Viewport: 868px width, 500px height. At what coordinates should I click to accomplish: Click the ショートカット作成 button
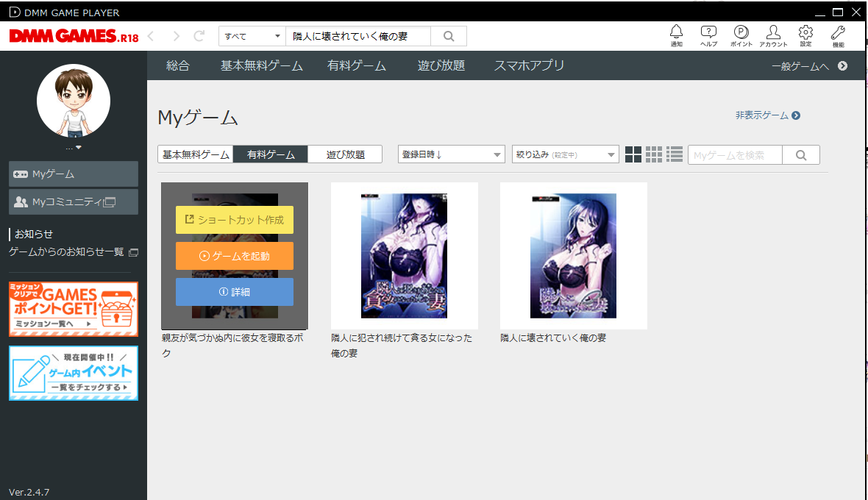click(235, 220)
